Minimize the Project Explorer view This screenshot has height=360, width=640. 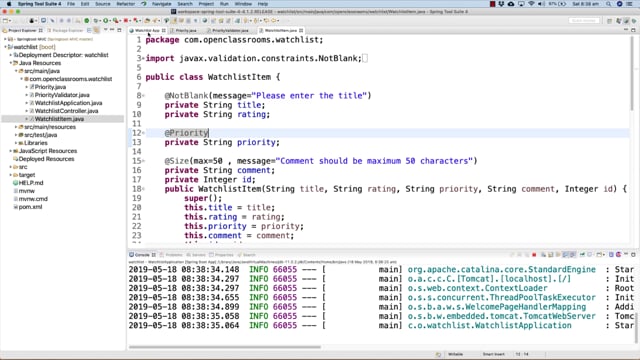click(112, 30)
